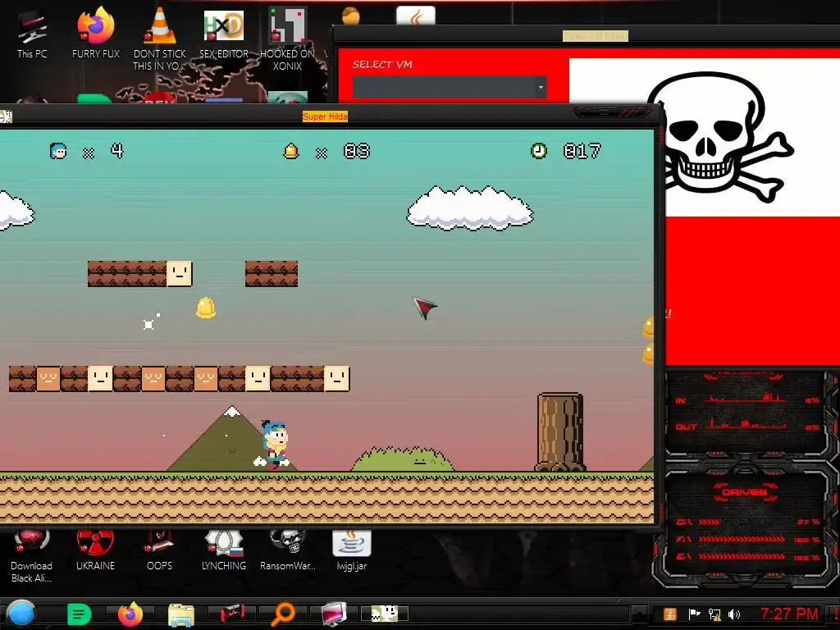Click the timer value 017
Screen dimensions: 840x630
[x=582, y=152]
